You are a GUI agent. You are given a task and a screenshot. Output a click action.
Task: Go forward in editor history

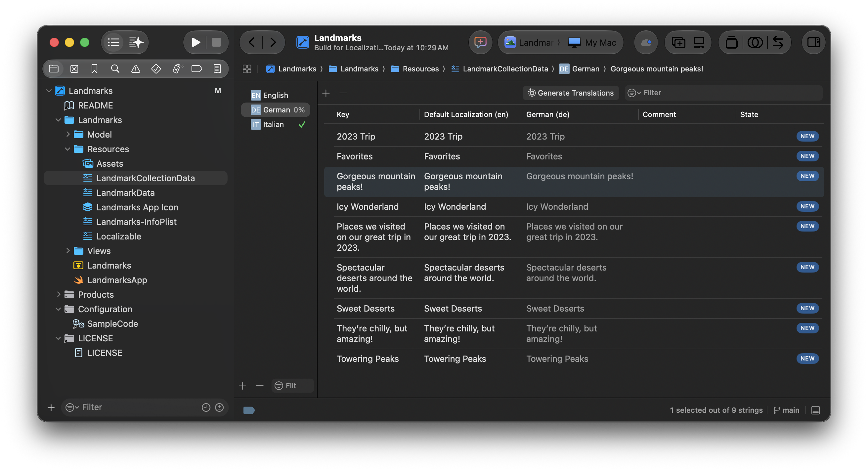pyautogui.click(x=273, y=42)
